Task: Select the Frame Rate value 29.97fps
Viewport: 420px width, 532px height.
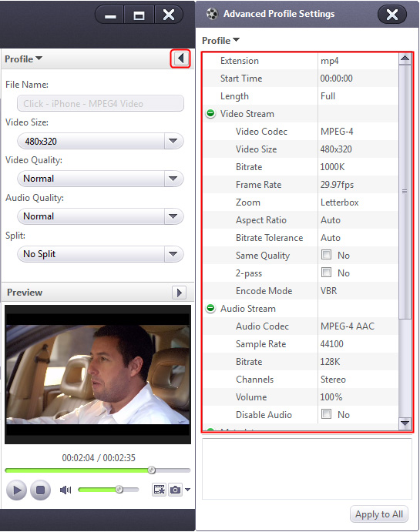Action: click(x=337, y=185)
